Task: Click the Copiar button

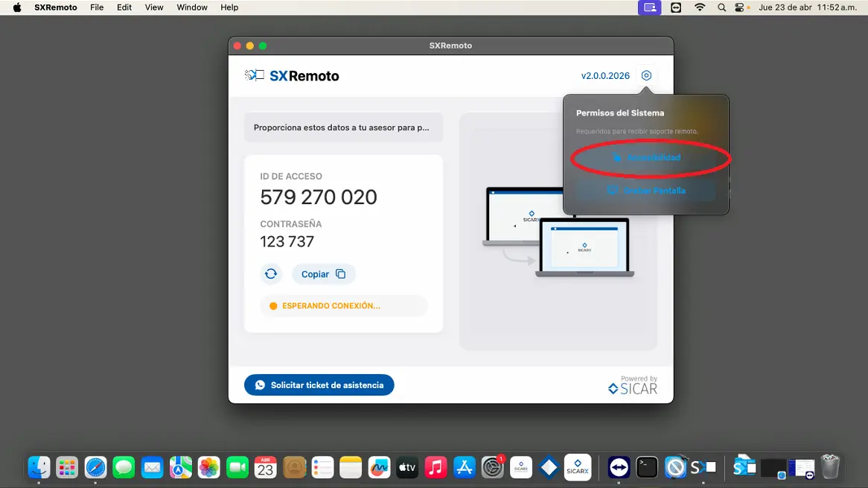Action: tap(323, 274)
